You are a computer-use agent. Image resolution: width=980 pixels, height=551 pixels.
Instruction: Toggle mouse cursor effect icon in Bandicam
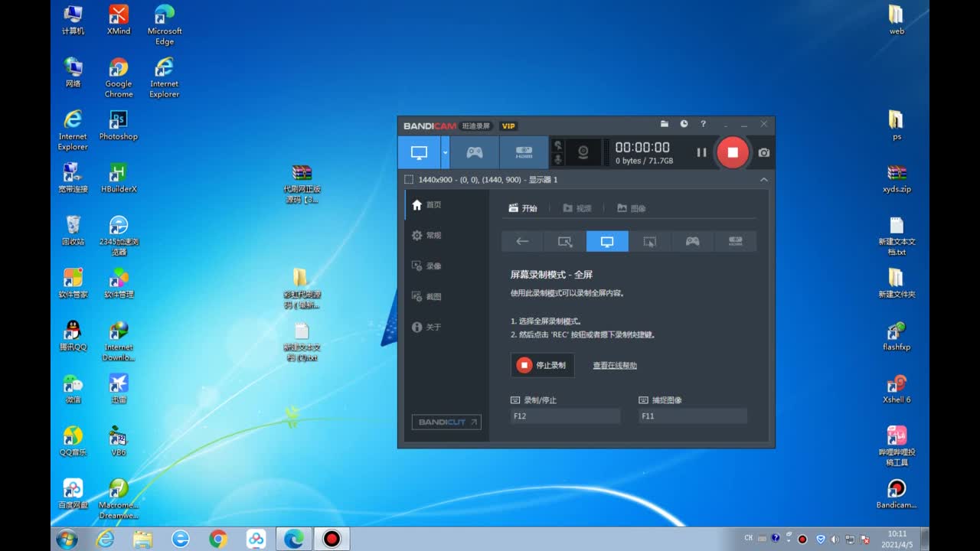point(558,145)
